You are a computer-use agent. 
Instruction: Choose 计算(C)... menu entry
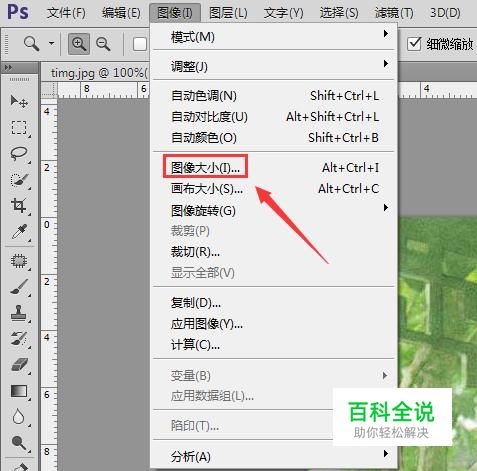[274, 345]
